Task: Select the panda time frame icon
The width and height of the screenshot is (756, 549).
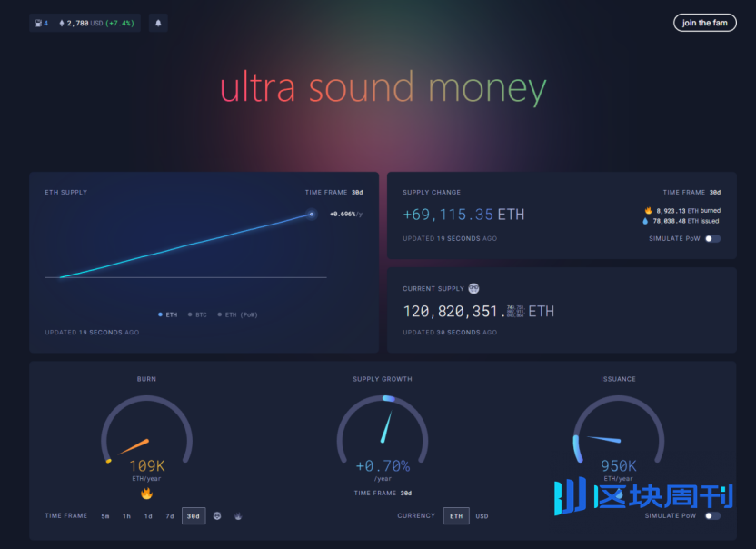Action: coord(217,515)
